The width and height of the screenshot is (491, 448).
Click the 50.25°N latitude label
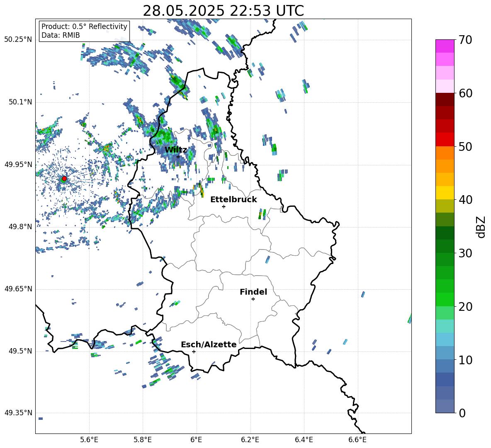18,40
